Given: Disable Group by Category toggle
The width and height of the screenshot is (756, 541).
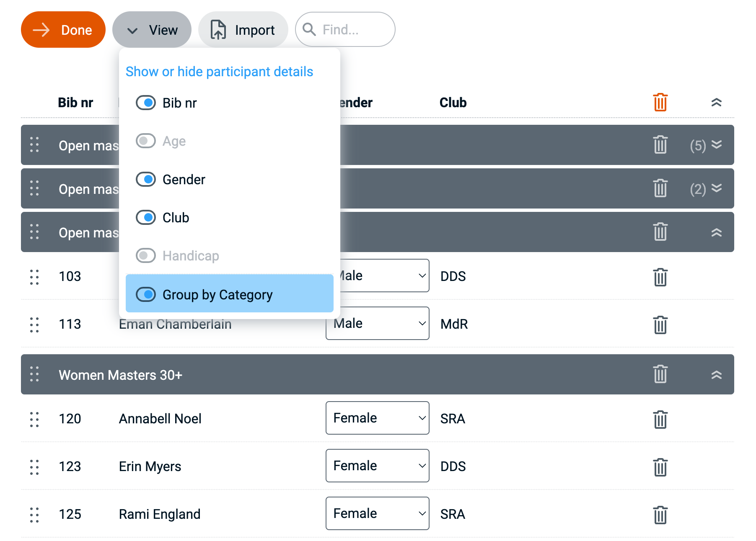Looking at the screenshot, I should click(146, 294).
